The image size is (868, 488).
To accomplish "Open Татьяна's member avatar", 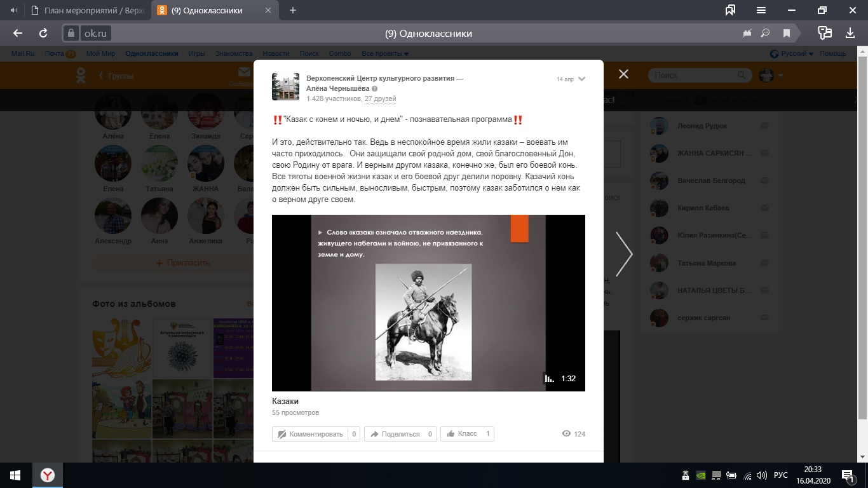I will (159, 163).
